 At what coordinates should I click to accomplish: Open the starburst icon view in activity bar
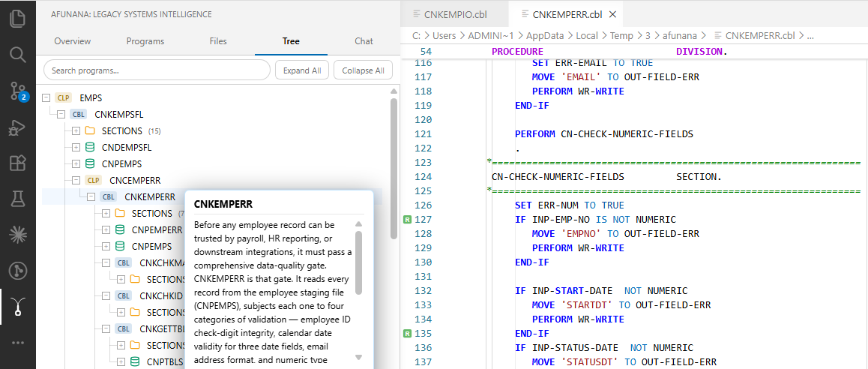[18, 234]
